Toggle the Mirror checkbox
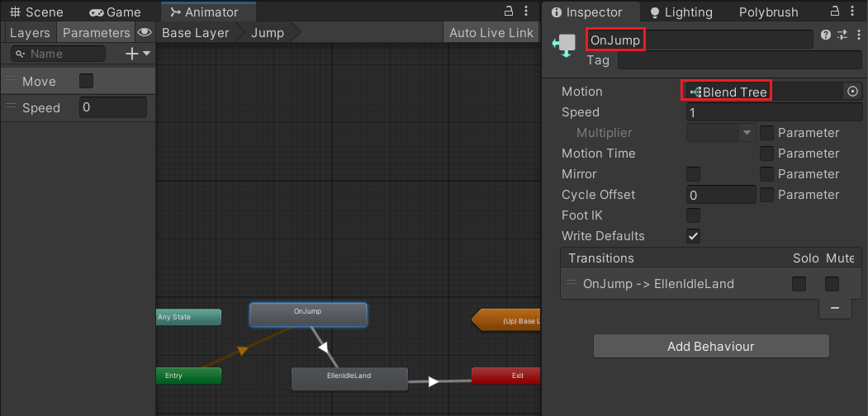Screen dimensions: 868x416 pos(693,174)
